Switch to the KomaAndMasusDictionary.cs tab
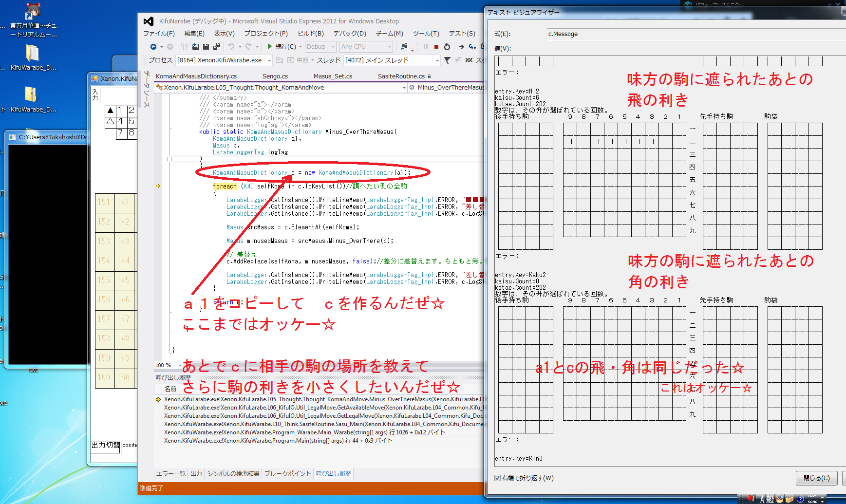Screen dimensions: 846x504 click(196, 76)
